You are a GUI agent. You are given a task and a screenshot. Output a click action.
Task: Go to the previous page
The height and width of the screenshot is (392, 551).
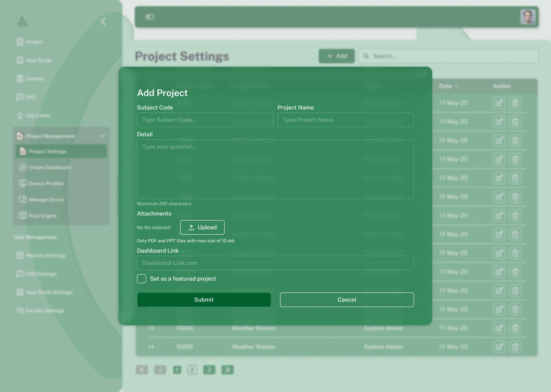(160, 370)
